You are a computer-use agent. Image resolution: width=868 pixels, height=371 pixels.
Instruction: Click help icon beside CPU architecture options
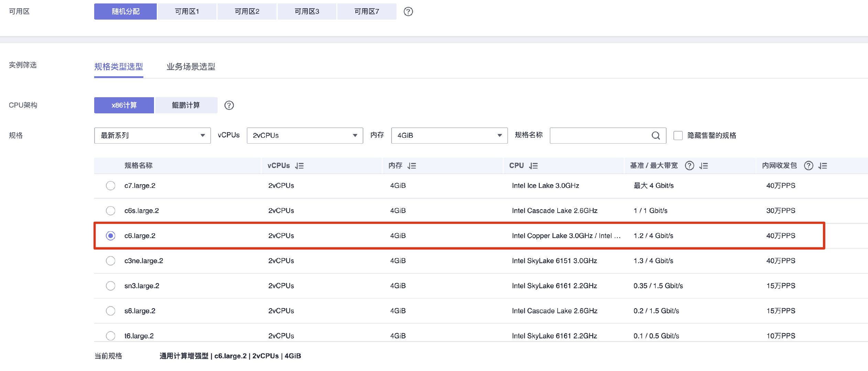[229, 105]
